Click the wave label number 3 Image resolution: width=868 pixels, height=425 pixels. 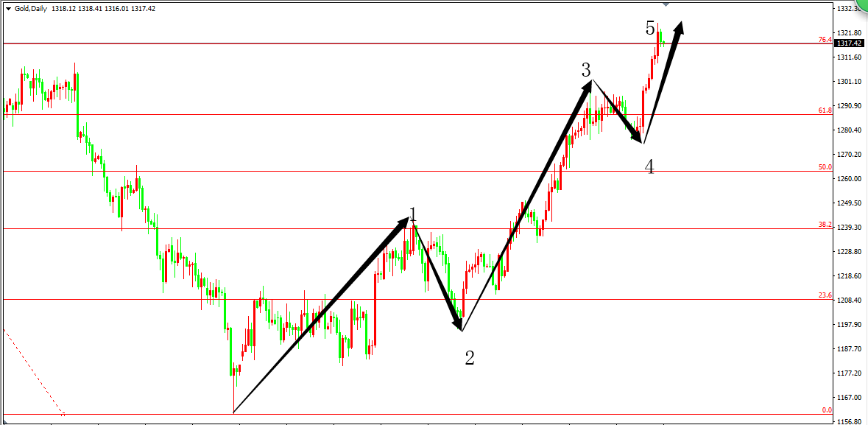coord(586,71)
